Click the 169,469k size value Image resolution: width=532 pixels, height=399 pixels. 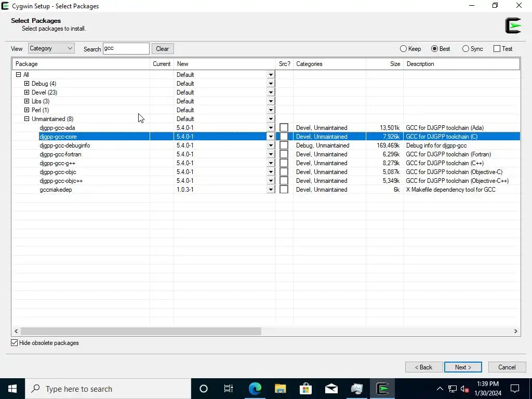(x=388, y=145)
